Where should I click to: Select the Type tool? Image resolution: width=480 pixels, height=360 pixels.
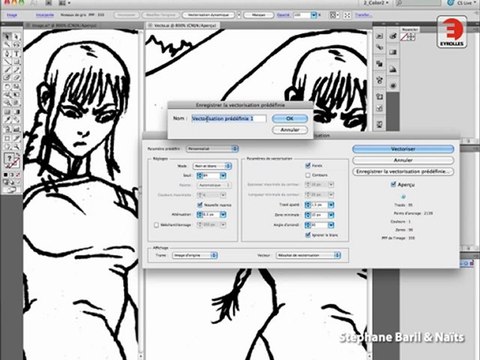pos(16,53)
